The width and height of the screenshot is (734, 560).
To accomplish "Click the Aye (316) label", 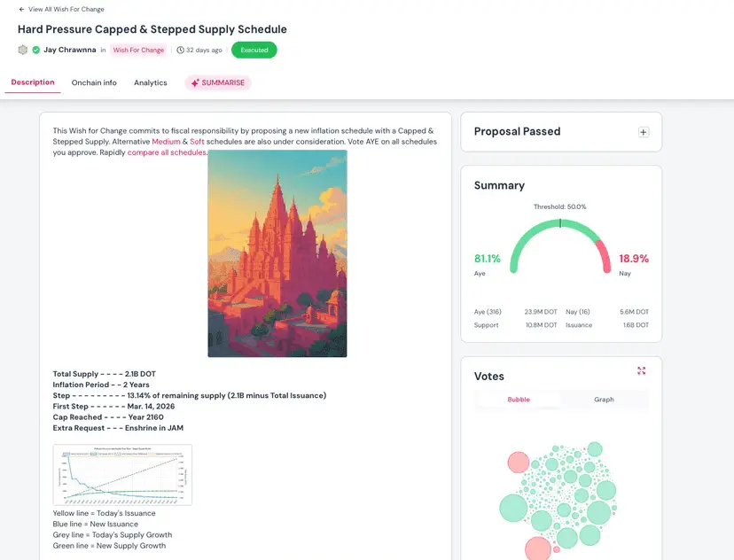I will pos(488,312).
